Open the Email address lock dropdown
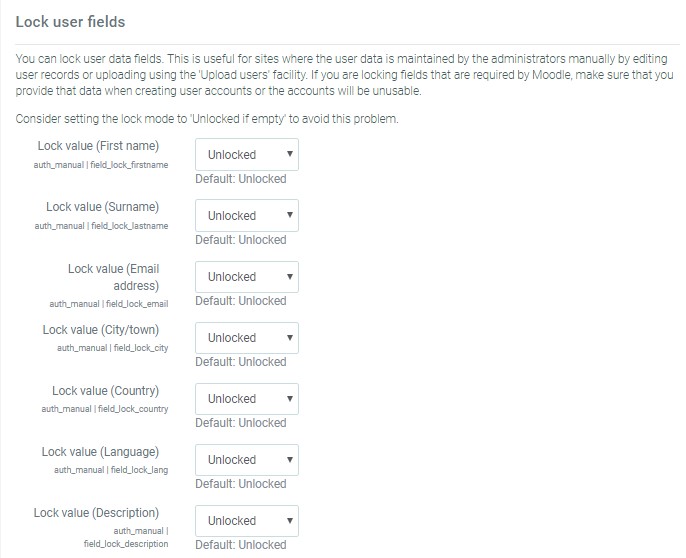The image size is (686, 558). pos(247,277)
